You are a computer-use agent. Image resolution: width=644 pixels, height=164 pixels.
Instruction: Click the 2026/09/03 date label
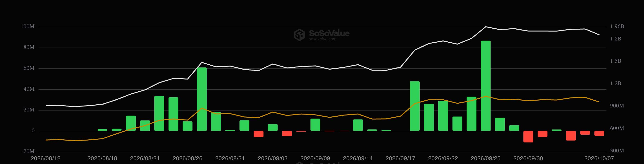(x=273, y=158)
